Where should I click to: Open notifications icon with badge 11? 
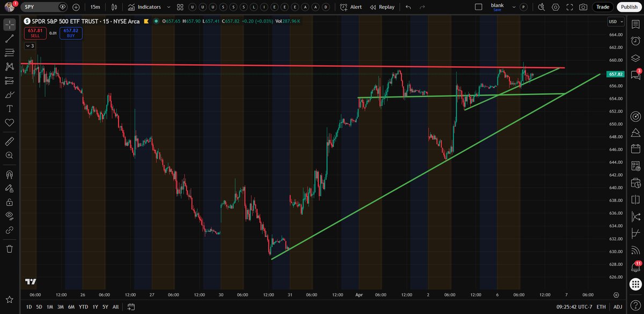click(635, 266)
